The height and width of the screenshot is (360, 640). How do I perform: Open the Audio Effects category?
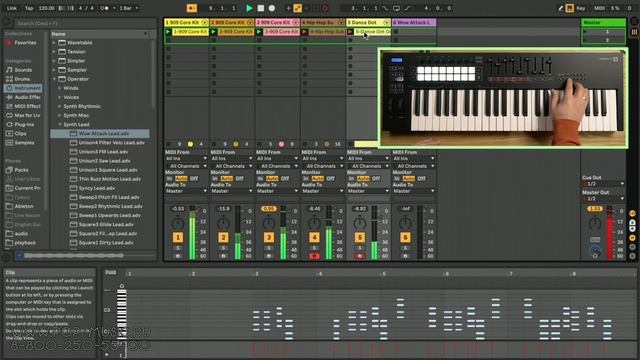tap(24, 97)
